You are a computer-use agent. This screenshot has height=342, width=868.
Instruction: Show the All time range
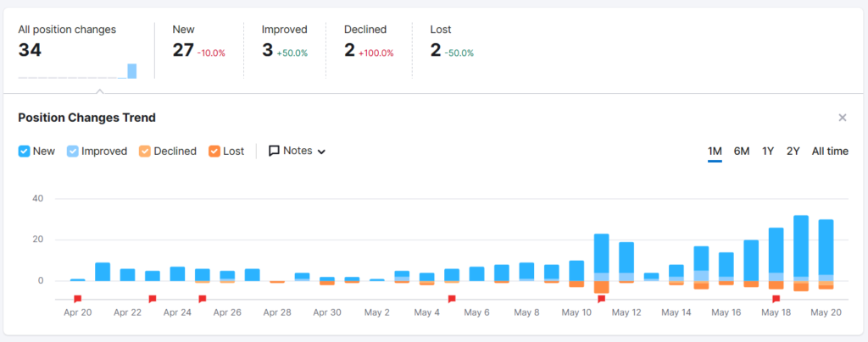(x=829, y=152)
